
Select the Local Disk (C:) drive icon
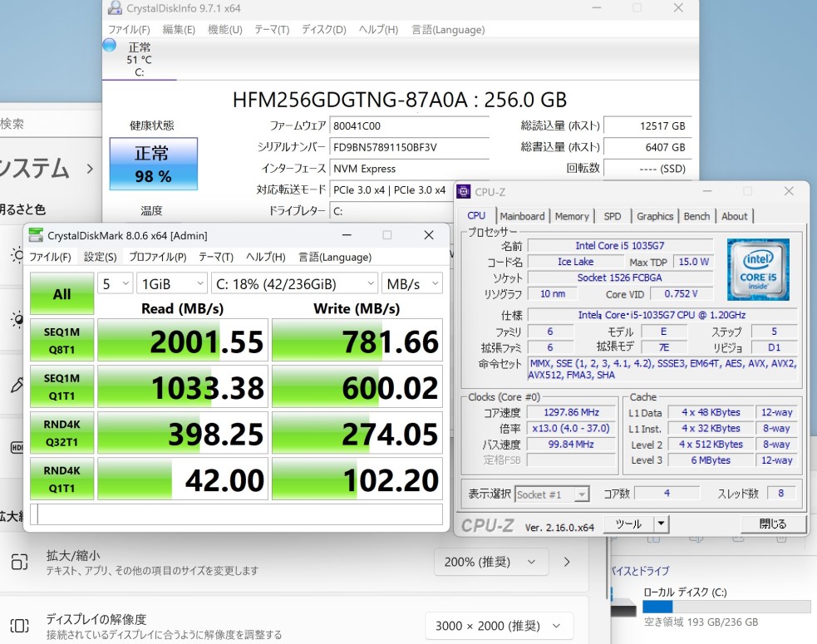(x=623, y=607)
